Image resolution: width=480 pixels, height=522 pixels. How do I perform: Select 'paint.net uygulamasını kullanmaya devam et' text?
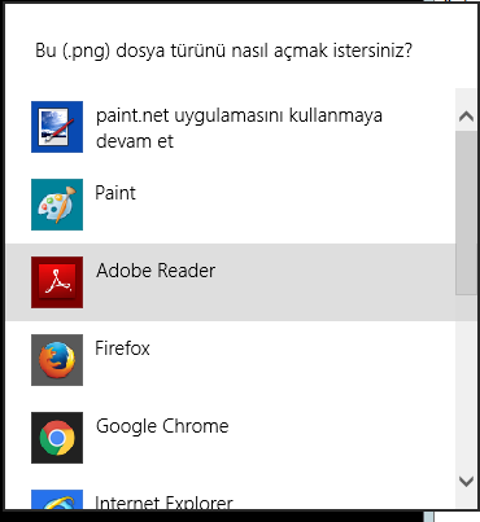239,128
